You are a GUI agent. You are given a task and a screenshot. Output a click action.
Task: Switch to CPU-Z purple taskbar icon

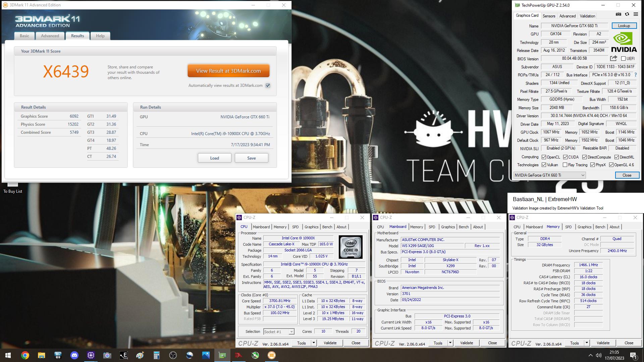[x=91, y=355]
